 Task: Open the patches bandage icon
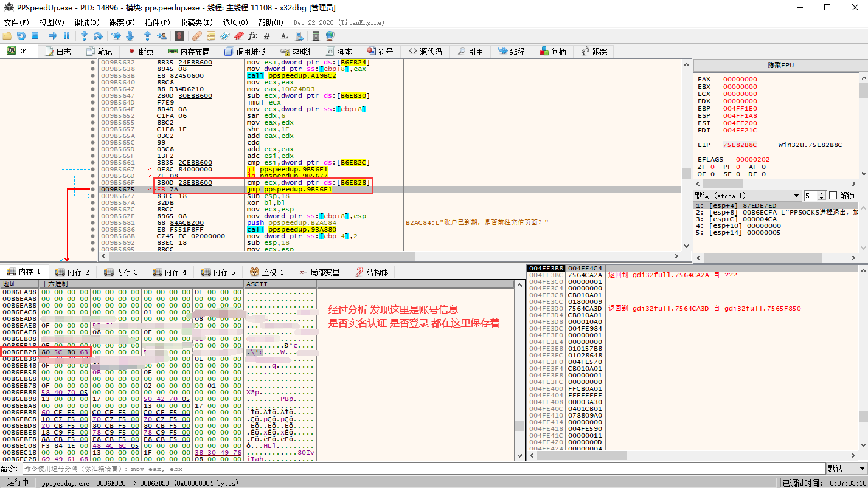tap(196, 36)
